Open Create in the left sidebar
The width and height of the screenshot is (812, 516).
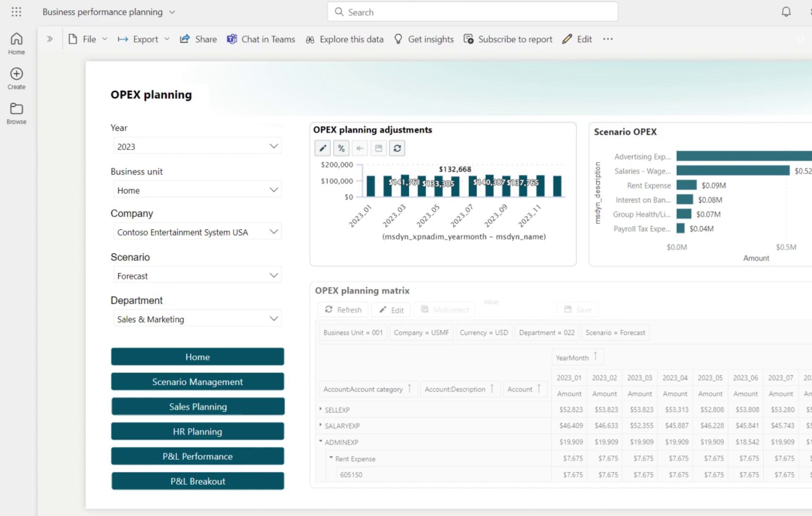16,79
